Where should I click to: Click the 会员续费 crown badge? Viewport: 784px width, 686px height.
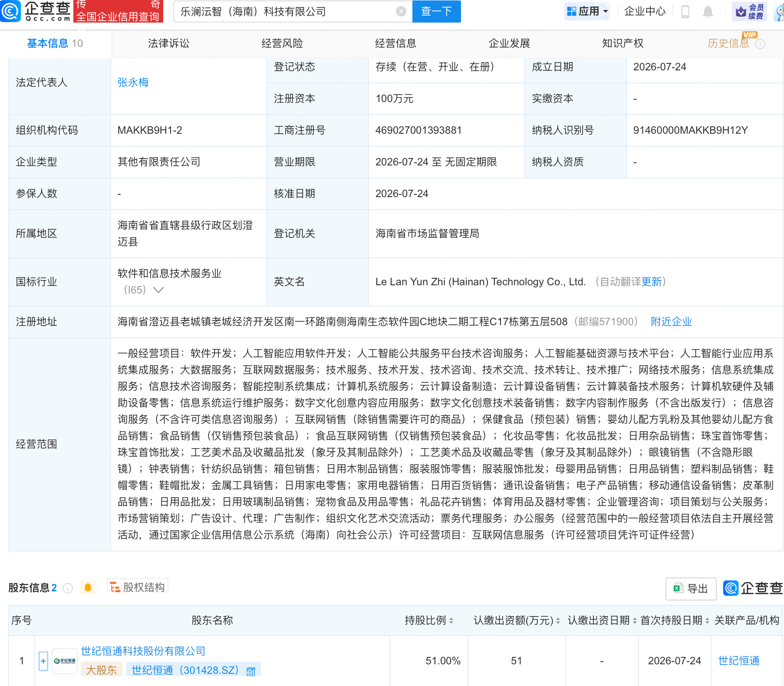[749, 11]
